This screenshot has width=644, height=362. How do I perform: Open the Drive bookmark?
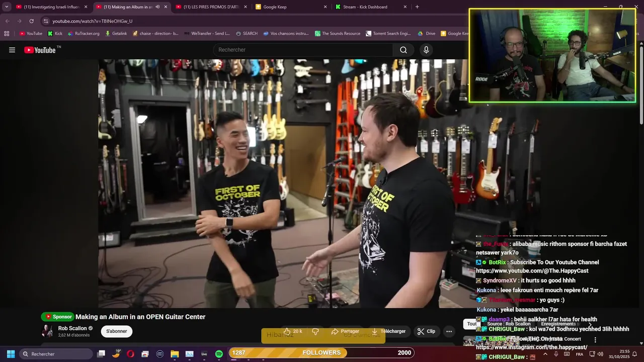(427, 34)
